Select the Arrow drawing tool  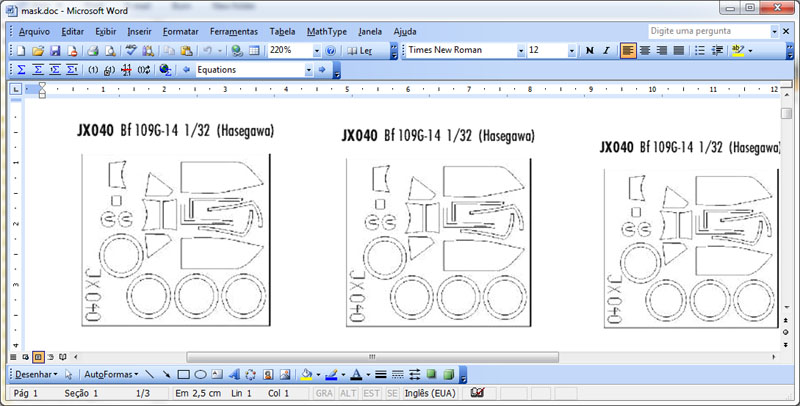click(166, 374)
